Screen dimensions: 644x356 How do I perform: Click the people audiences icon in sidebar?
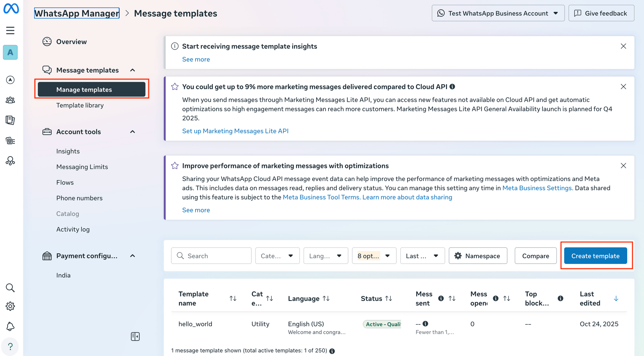coord(10,100)
